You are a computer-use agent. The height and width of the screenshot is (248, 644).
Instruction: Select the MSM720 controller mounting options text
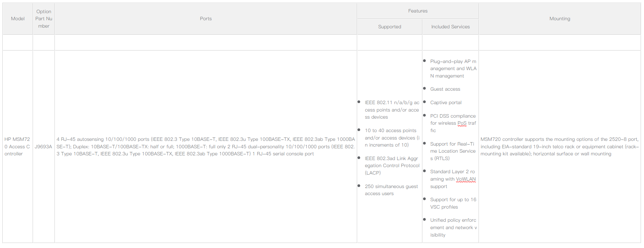click(x=560, y=146)
